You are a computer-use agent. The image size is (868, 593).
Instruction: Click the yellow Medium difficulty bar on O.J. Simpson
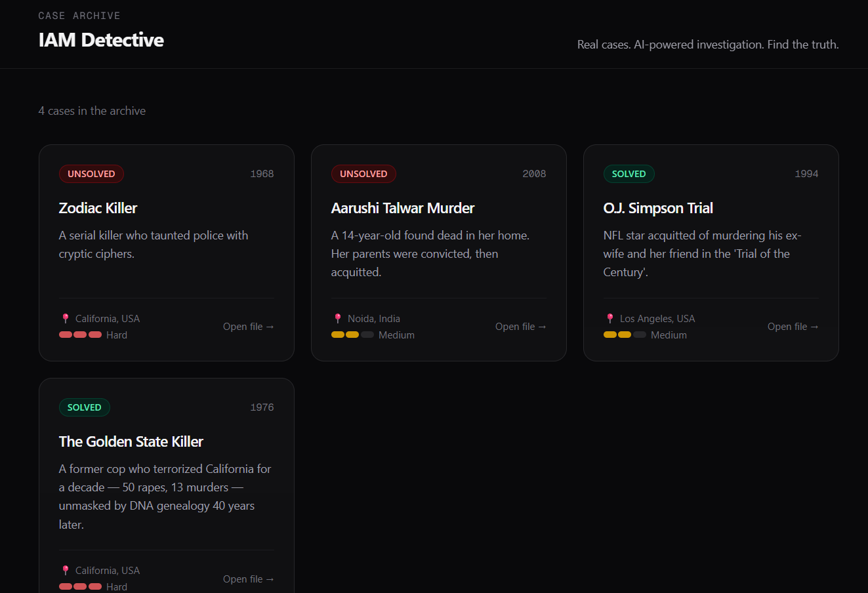click(625, 335)
